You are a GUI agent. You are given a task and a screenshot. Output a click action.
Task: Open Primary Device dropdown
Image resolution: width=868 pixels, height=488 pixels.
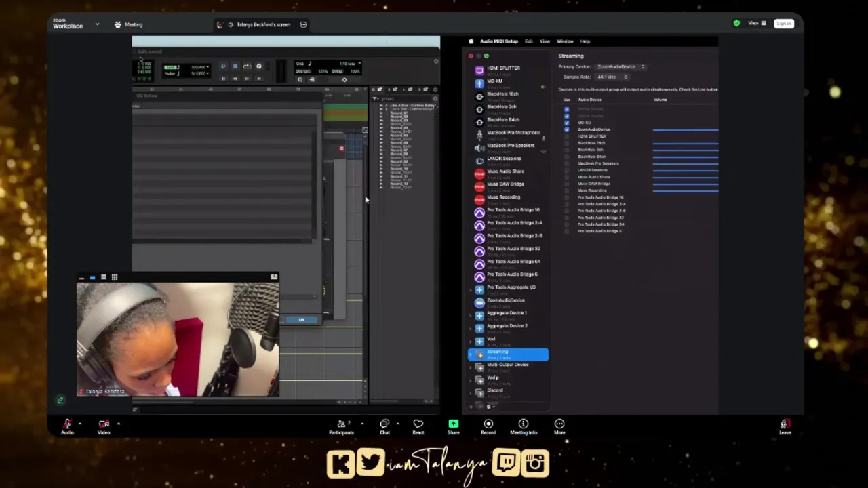pyautogui.click(x=620, y=67)
